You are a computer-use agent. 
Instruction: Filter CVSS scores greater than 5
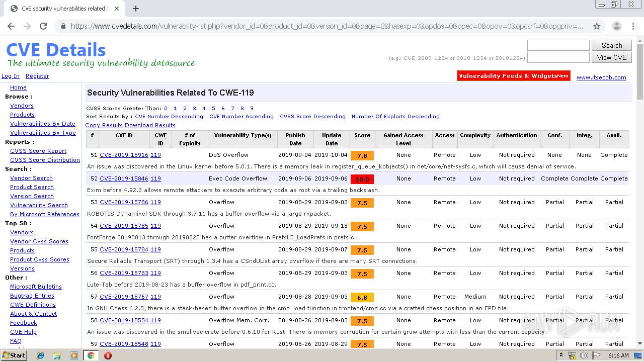(x=213, y=108)
